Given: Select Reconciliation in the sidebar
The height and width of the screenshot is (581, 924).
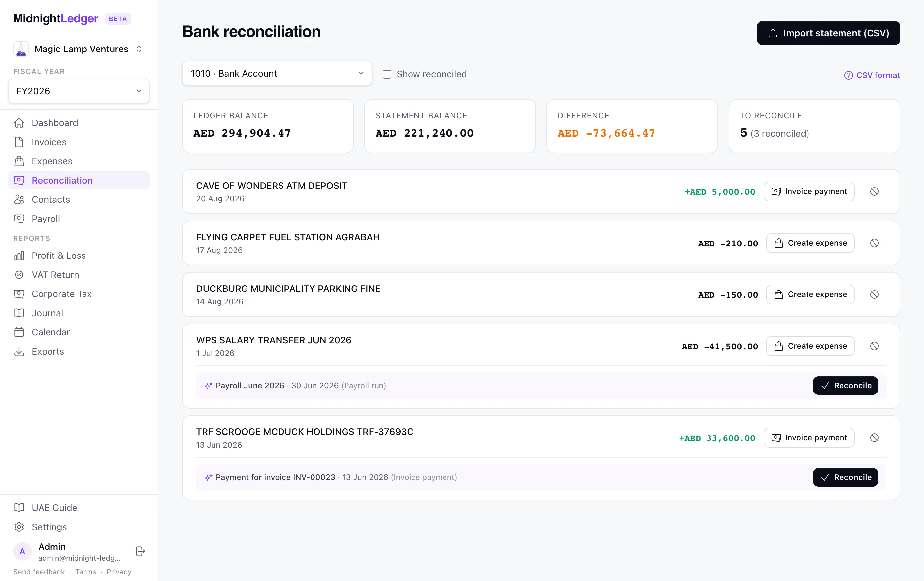Looking at the screenshot, I should [x=79, y=180].
